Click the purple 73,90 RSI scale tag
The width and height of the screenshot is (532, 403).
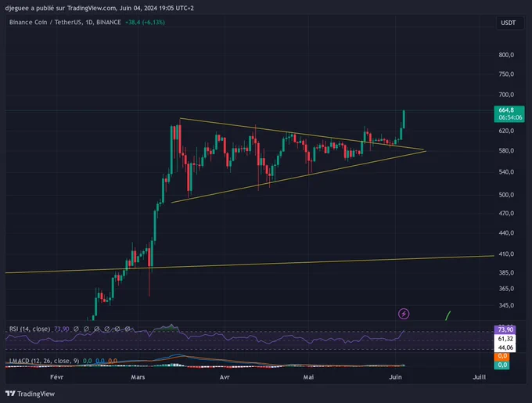click(x=505, y=329)
